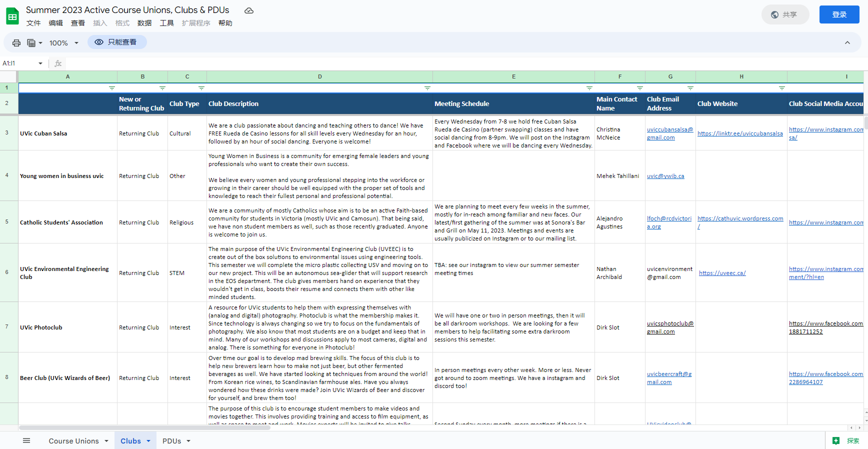Open the Data (数据) menu
868x449 pixels.
click(144, 23)
